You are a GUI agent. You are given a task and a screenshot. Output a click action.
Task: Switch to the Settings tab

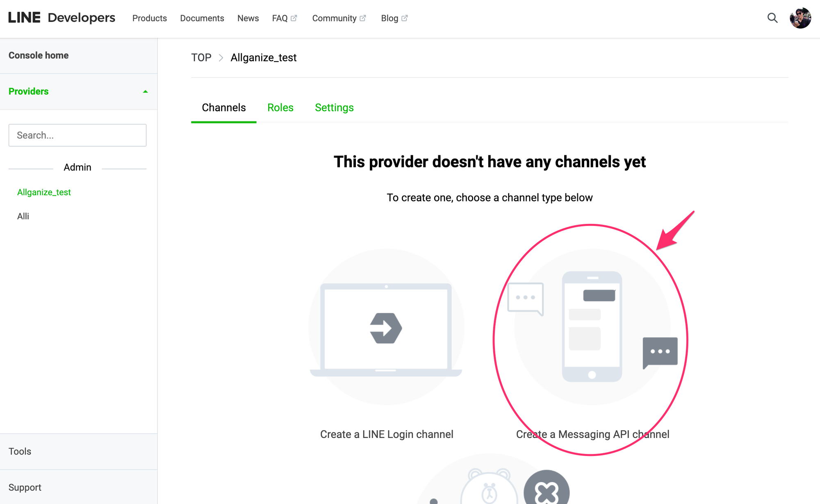(x=334, y=107)
